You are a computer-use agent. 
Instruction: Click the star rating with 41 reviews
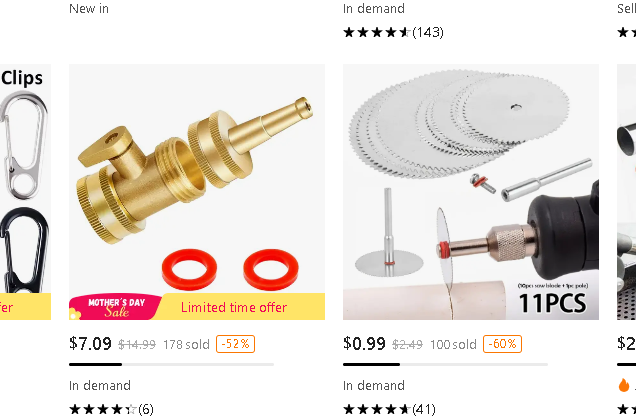click(x=389, y=409)
